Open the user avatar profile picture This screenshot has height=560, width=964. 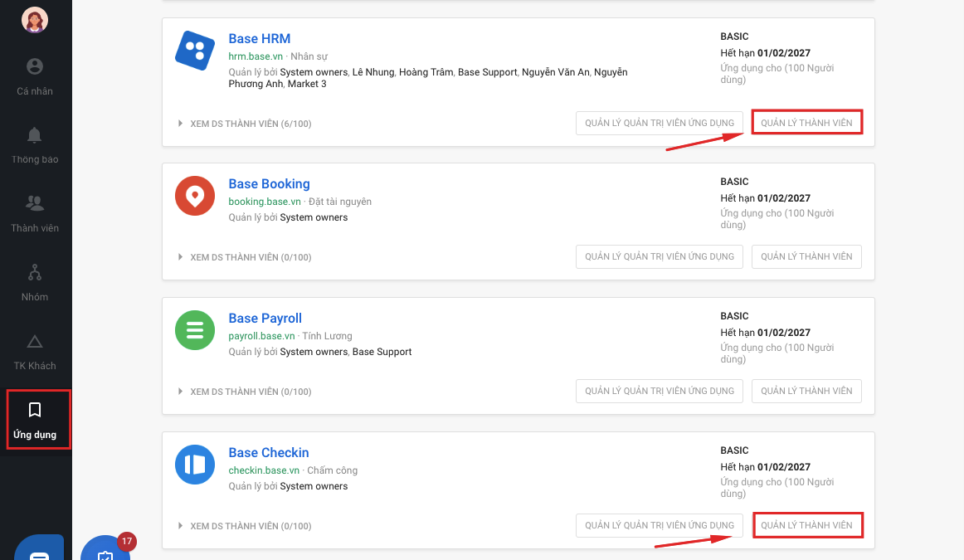click(35, 20)
